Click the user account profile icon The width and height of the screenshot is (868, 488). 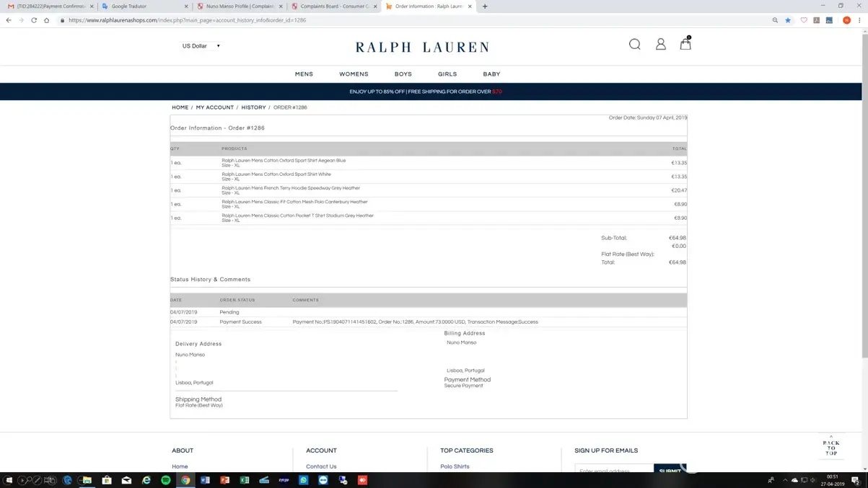coord(660,45)
